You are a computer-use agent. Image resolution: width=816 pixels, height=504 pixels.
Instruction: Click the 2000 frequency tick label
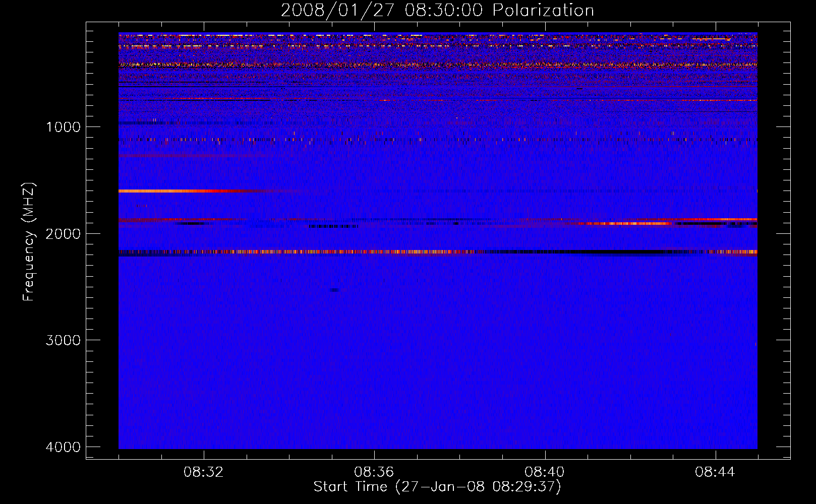(63, 233)
